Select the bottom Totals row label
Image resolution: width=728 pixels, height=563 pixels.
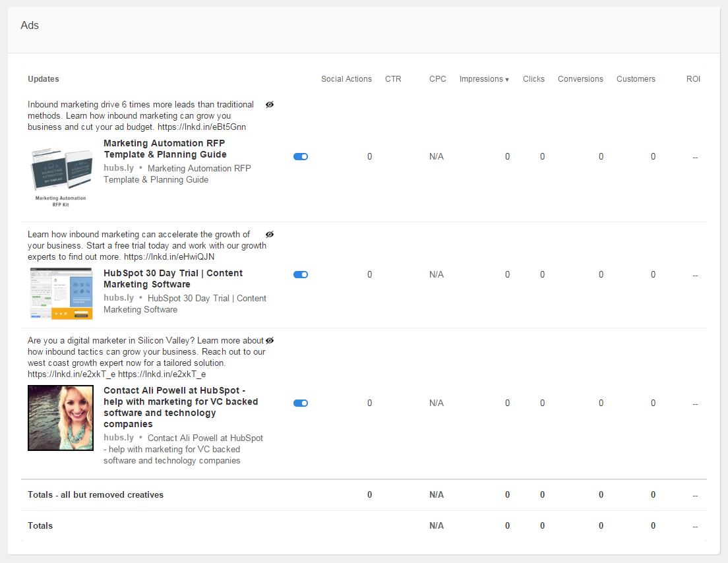pos(40,526)
